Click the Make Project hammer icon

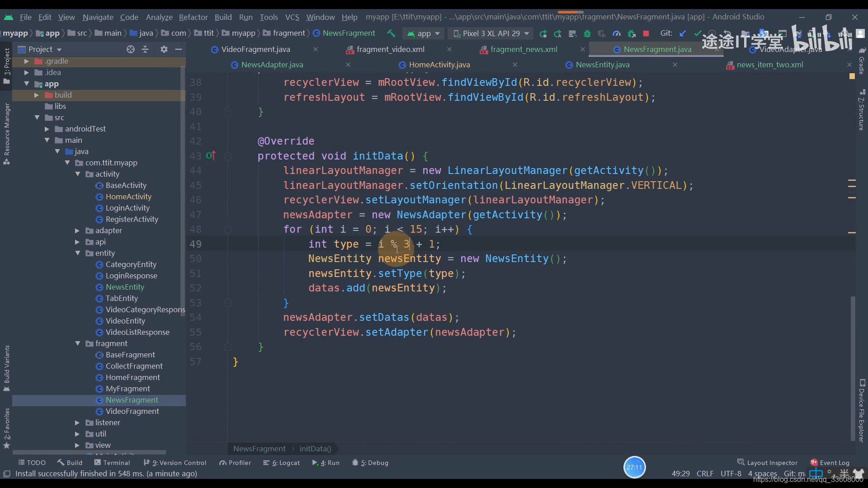(x=391, y=33)
